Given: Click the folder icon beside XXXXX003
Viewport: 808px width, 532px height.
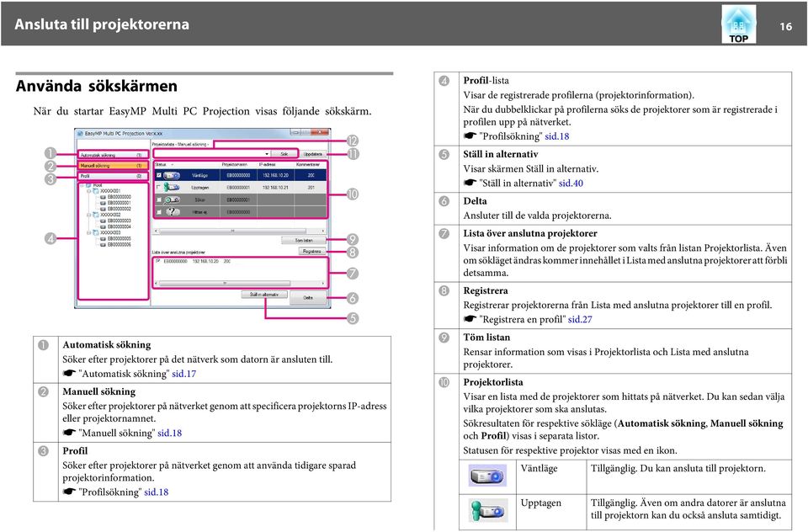Looking at the screenshot, I should tap(96, 232).
